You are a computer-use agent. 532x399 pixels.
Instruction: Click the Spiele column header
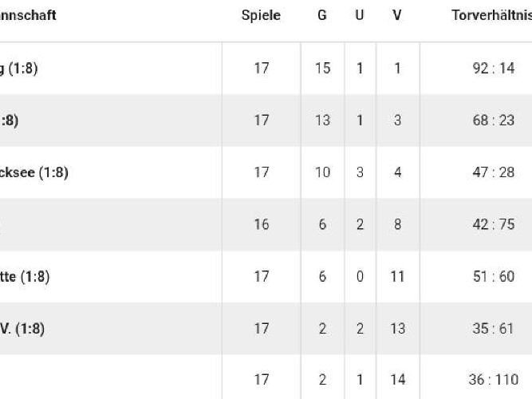261,15
